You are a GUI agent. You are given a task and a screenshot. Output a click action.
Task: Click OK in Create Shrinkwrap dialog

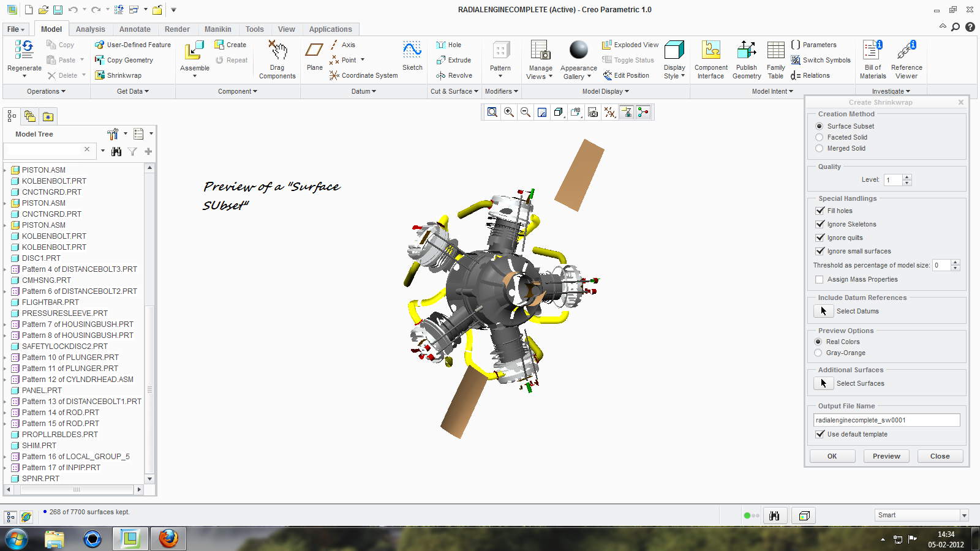832,456
